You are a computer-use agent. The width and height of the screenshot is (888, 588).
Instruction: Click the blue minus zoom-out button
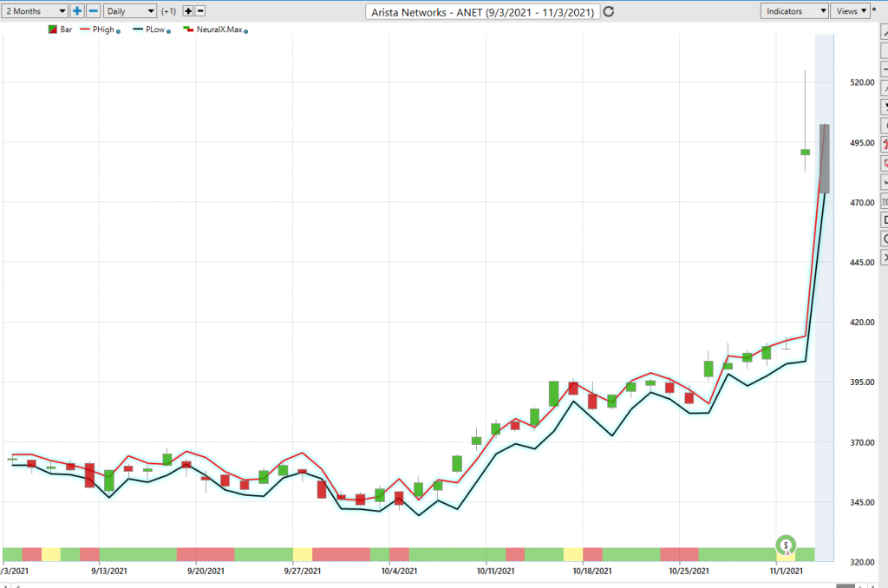coord(94,11)
